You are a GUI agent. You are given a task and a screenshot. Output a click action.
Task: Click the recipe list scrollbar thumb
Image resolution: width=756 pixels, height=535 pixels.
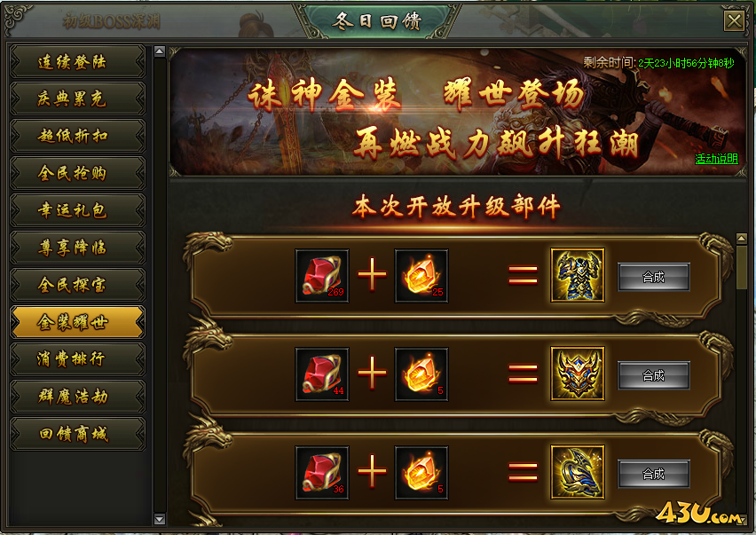742,266
